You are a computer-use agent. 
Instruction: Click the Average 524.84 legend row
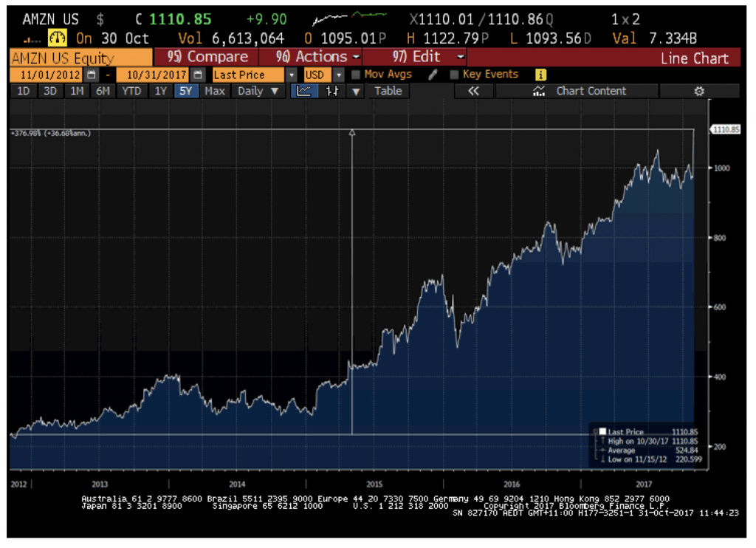tap(648, 450)
